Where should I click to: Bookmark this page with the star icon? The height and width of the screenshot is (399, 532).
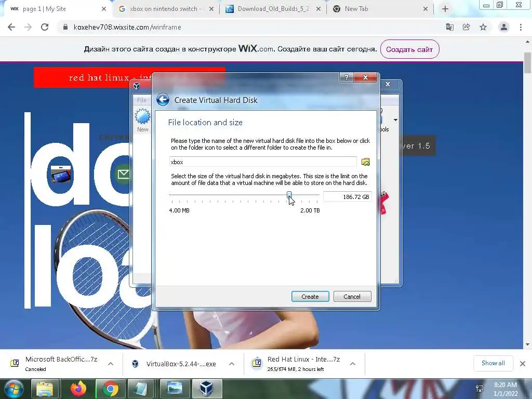[483, 27]
